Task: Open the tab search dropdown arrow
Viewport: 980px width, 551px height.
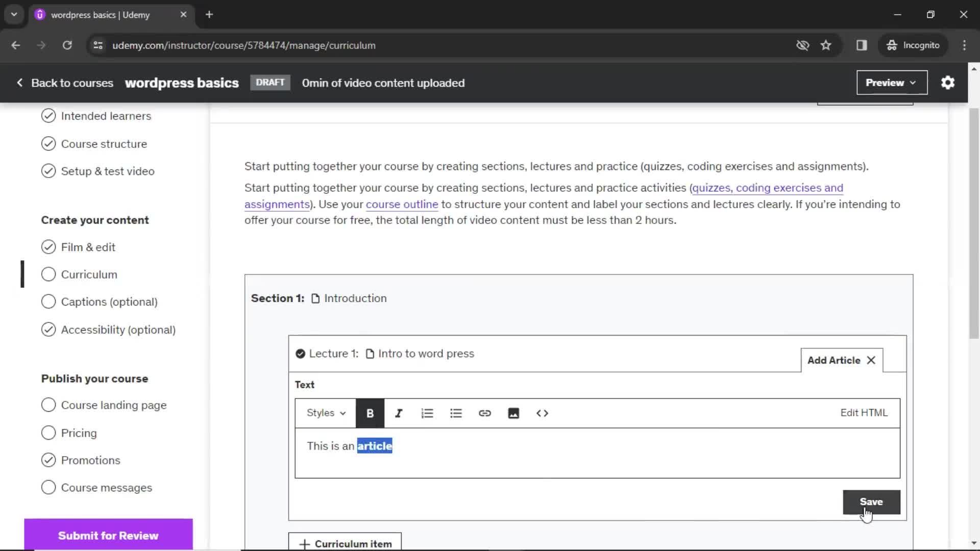Action: tap(14, 14)
